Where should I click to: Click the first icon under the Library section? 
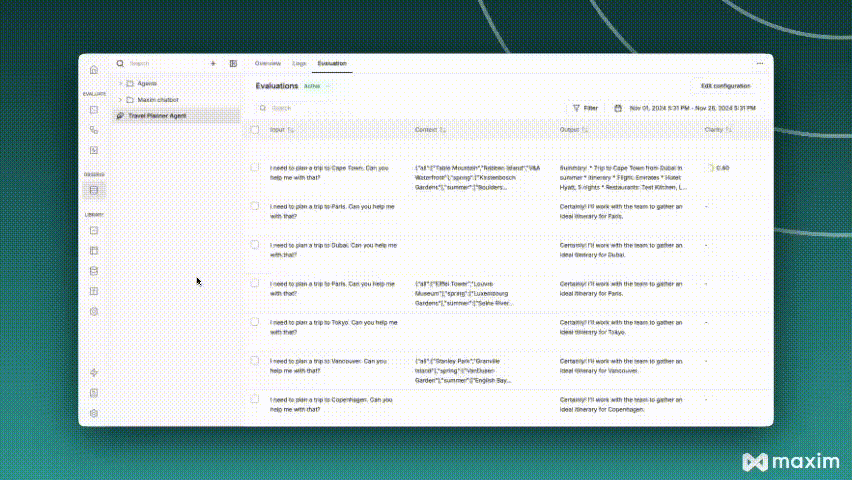pos(94,230)
